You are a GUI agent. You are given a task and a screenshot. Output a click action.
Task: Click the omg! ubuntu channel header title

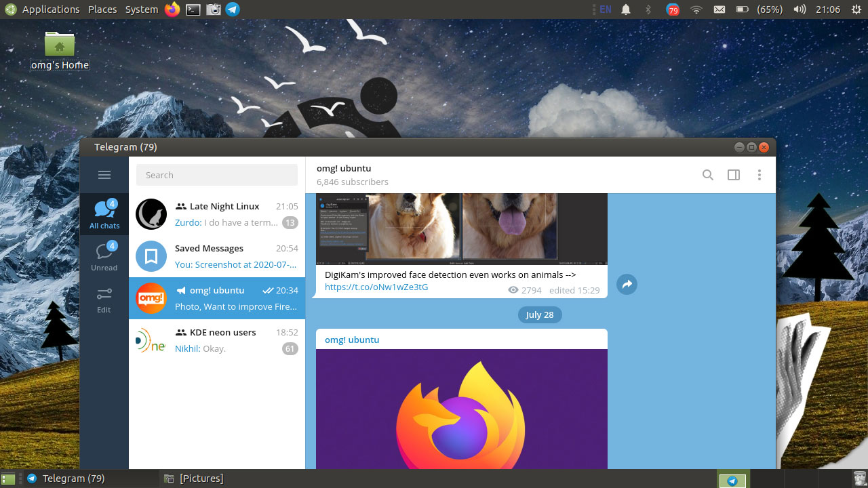click(x=344, y=168)
